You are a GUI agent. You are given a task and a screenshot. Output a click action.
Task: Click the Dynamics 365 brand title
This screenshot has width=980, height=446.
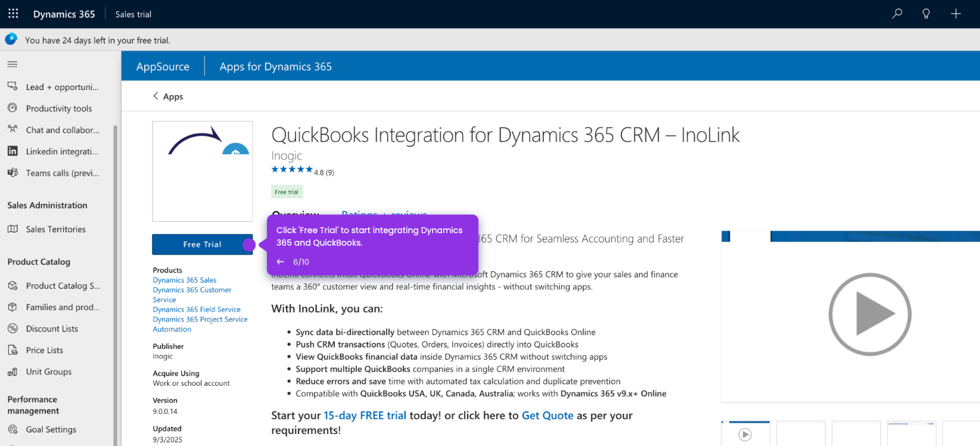(64, 14)
